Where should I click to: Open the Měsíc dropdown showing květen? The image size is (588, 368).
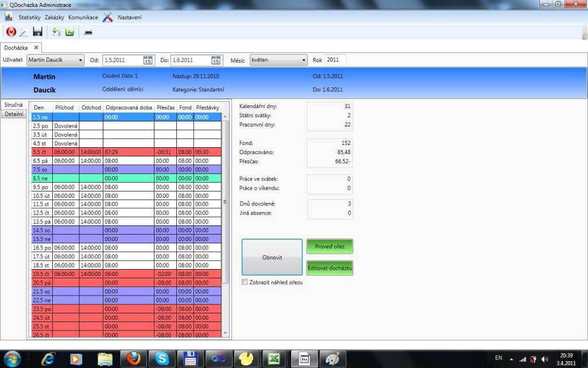coord(304,60)
